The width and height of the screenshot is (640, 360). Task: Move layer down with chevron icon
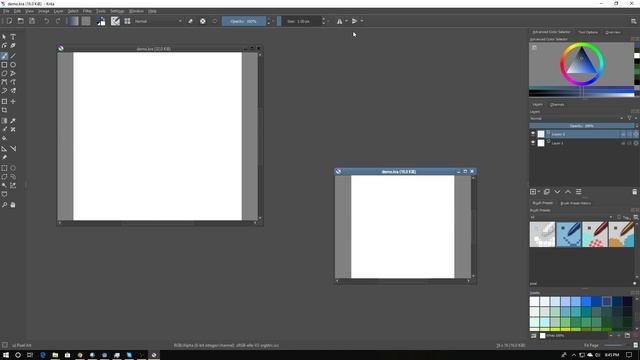click(557, 192)
